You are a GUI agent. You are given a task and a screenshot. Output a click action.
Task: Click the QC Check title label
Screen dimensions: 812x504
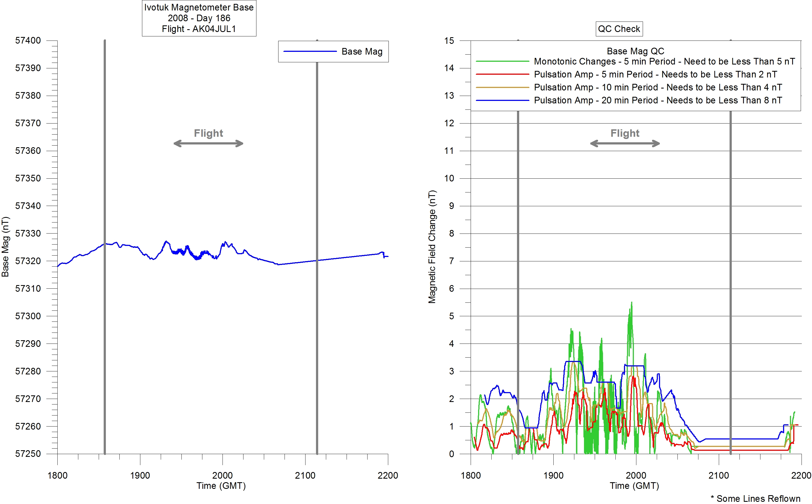pyautogui.click(x=619, y=29)
